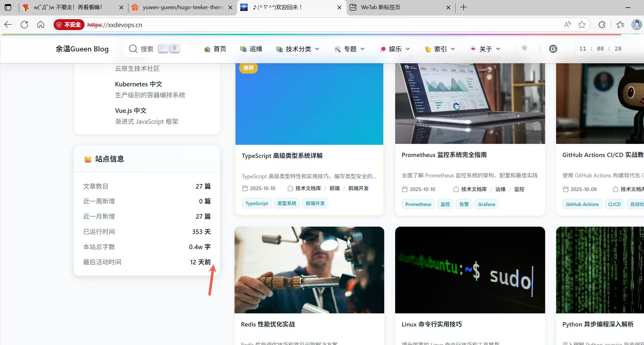This screenshot has width=644, height=345.
Task: Click the read aloud icon in address bar
Action: (567, 25)
